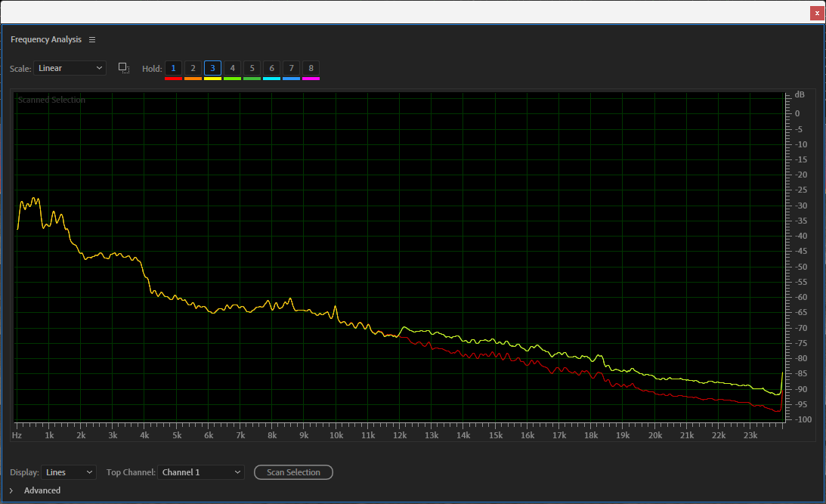
Task: Click the yellow color bar under Hold 3
Action: tap(212, 78)
